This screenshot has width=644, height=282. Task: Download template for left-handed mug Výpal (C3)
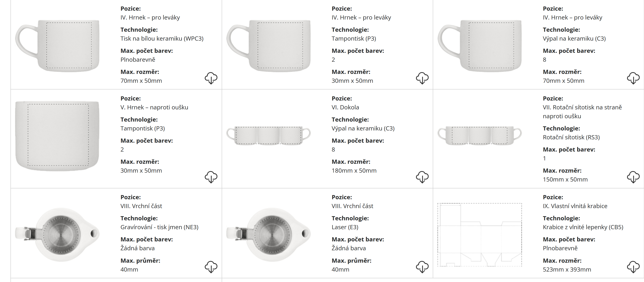(x=633, y=78)
